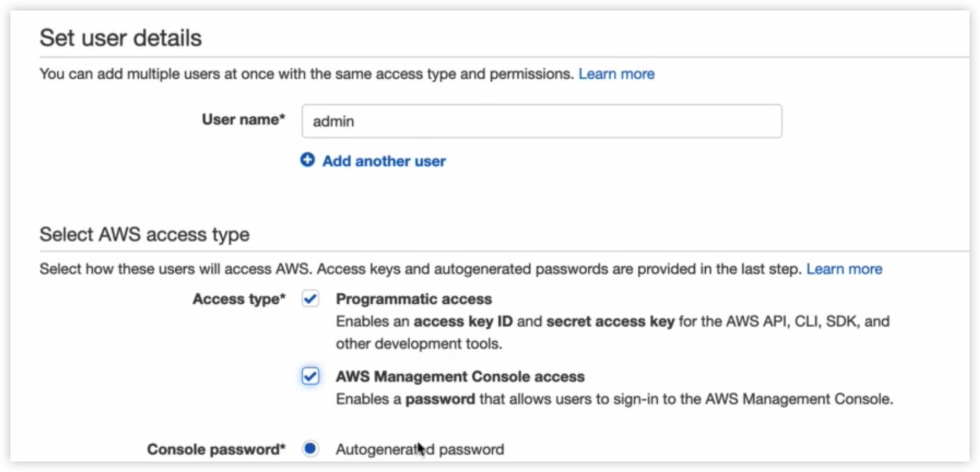Toggle the AWS Management Console access checkbox

click(311, 377)
